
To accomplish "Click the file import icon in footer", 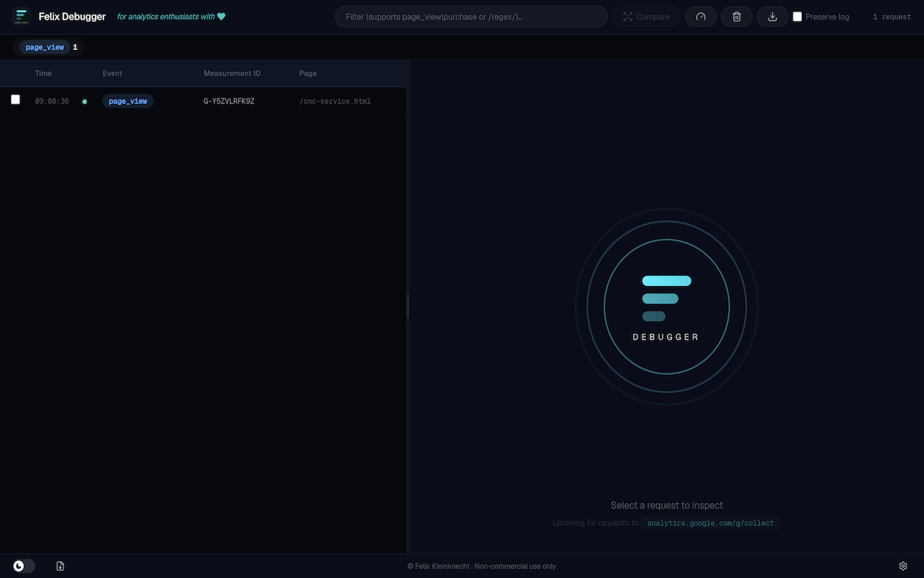I will click(x=61, y=566).
